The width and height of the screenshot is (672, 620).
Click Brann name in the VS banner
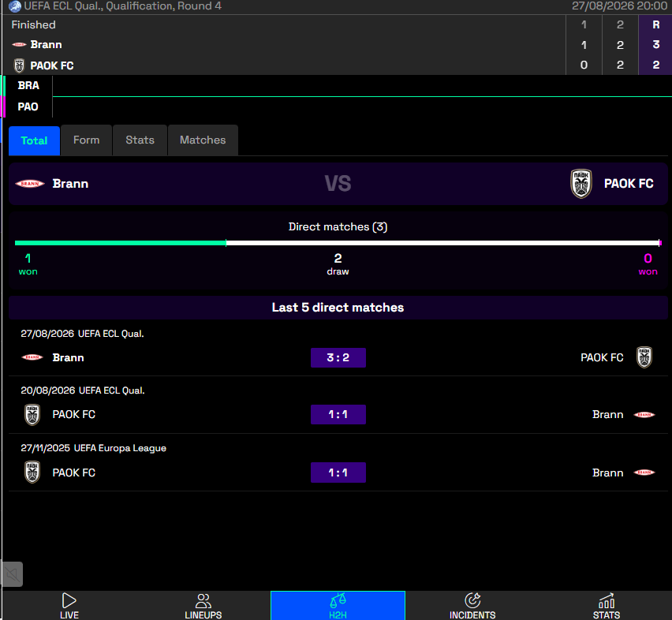point(70,184)
